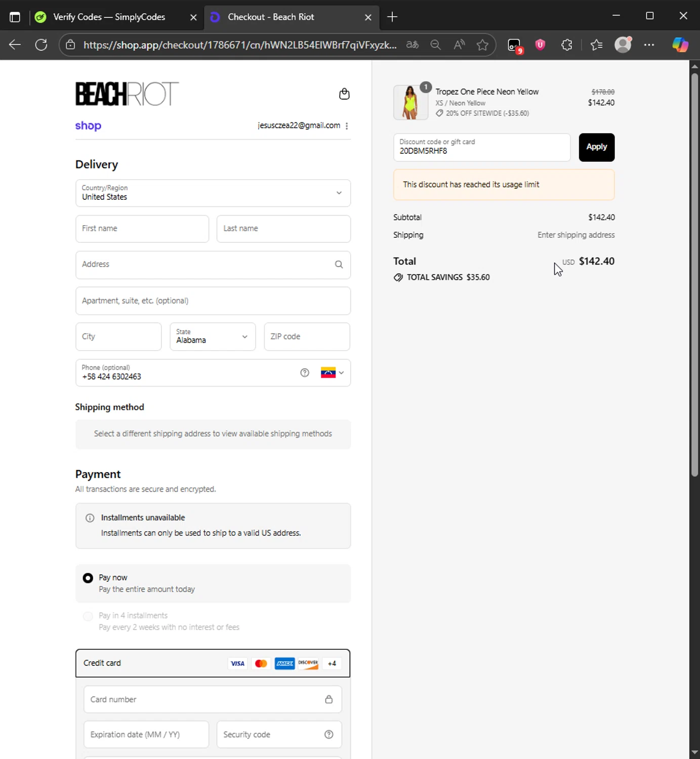The image size is (700, 759).
Task: Open the extension with red 9 badge
Action: click(515, 46)
